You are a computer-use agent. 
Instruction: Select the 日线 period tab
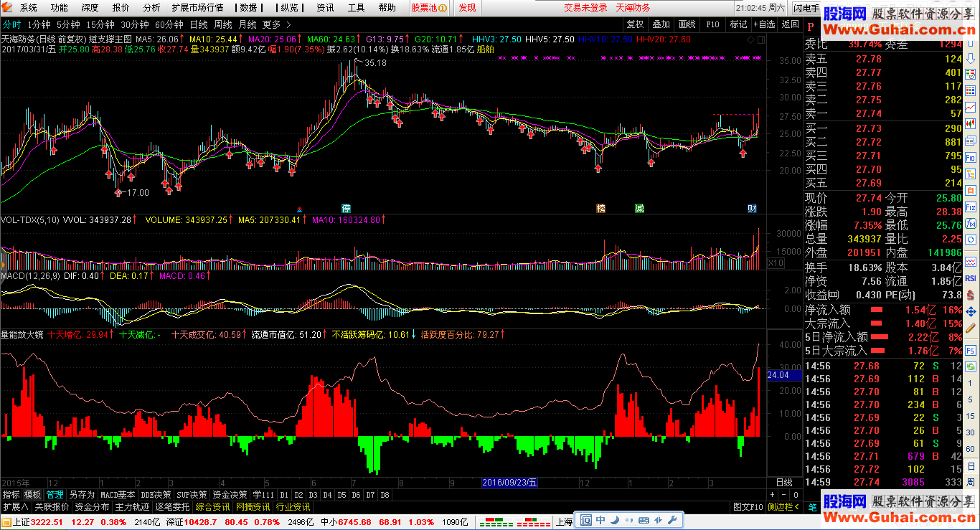(199, 24)
